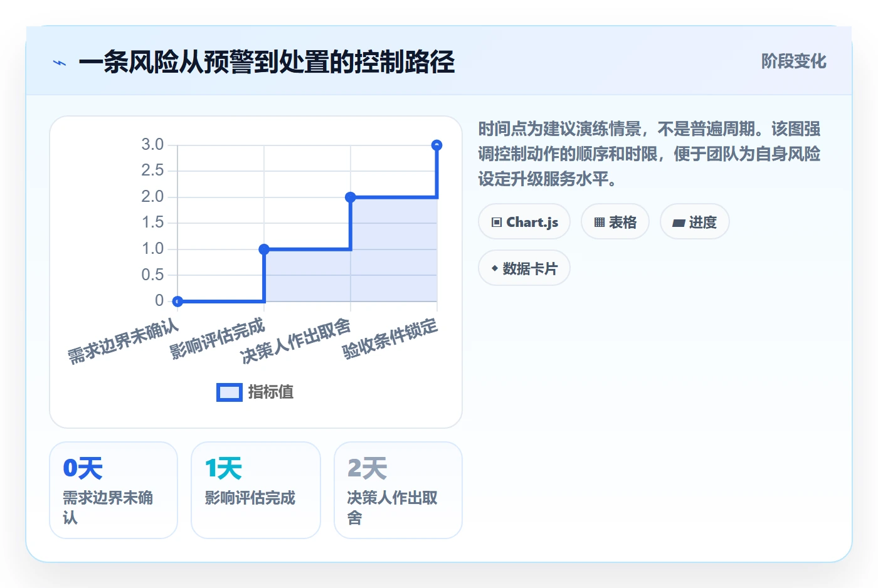Click the lightning icon beside the title
The height and width of the screenshot is (588, 878).
tap(60, 63)
